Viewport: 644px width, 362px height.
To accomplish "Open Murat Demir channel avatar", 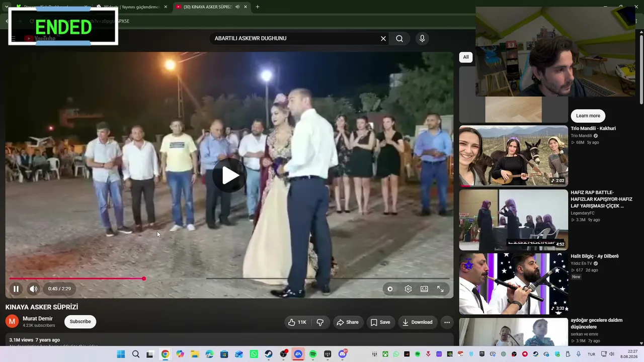I will click(x=12, y=322).
